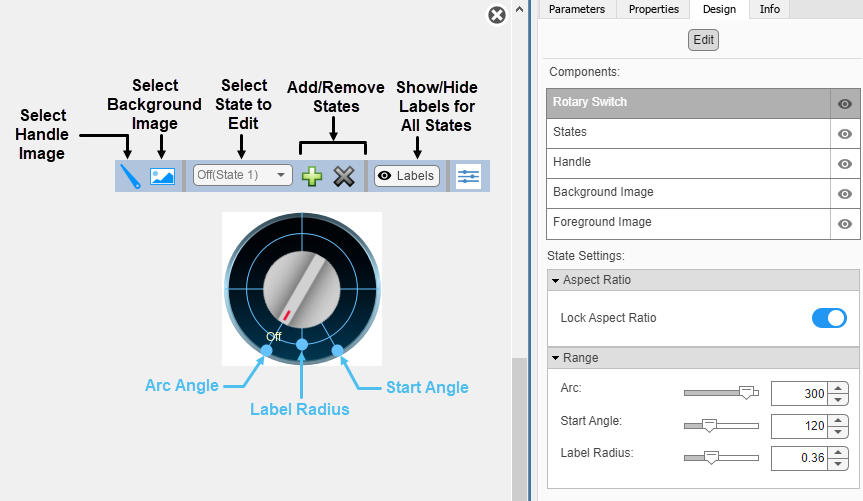Adjust the Label Radius slider
This screenshot has width=863, height=501.
coord(712,458)
